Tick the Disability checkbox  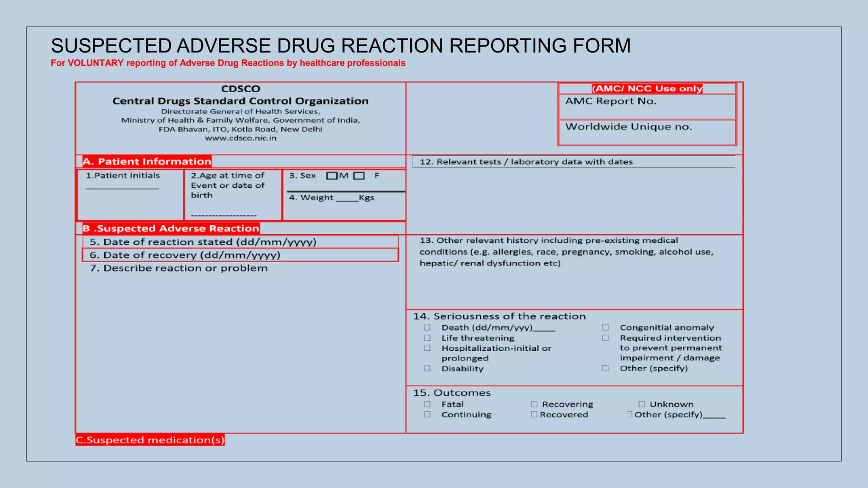click(427, 369)
